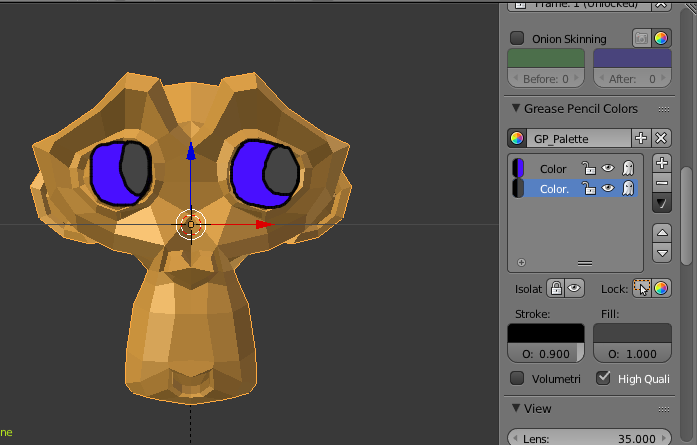Add a new palette color
The width and height of the screenshot is (697, 445).
coord(662,163)
